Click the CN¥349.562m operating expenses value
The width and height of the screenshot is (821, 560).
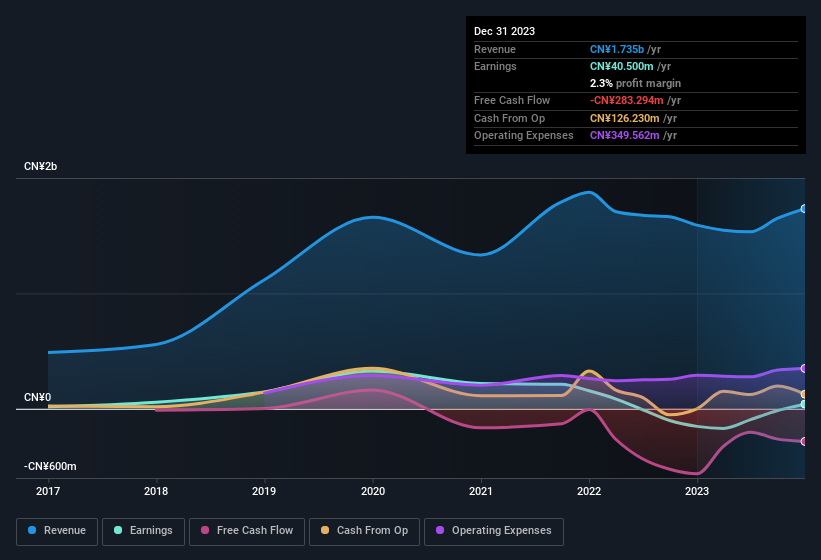625,136
